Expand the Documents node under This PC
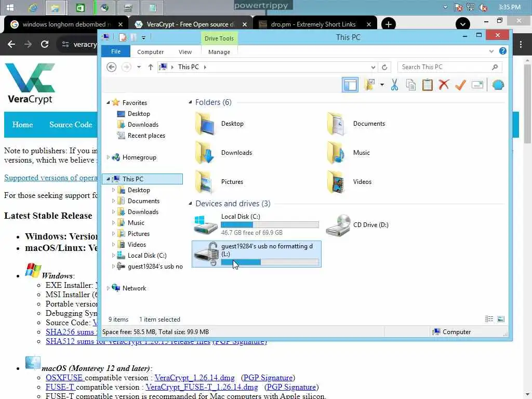 coord(113,201)
